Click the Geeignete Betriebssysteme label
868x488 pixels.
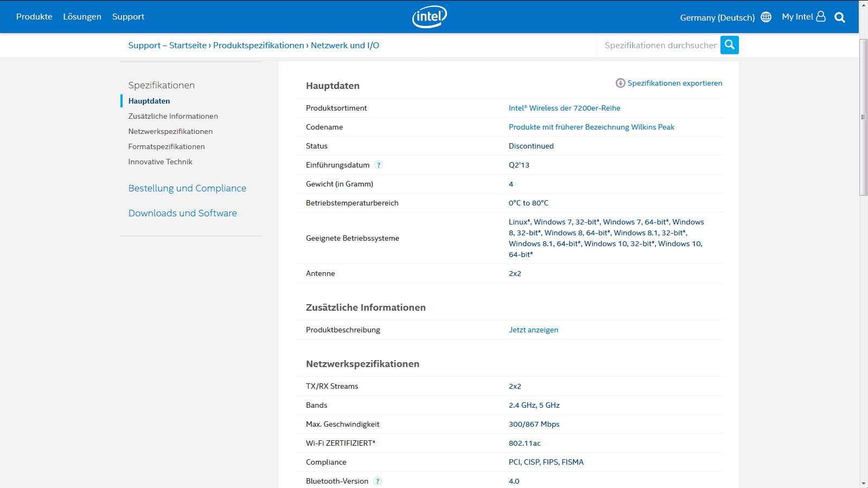click(x=353, y=238)
